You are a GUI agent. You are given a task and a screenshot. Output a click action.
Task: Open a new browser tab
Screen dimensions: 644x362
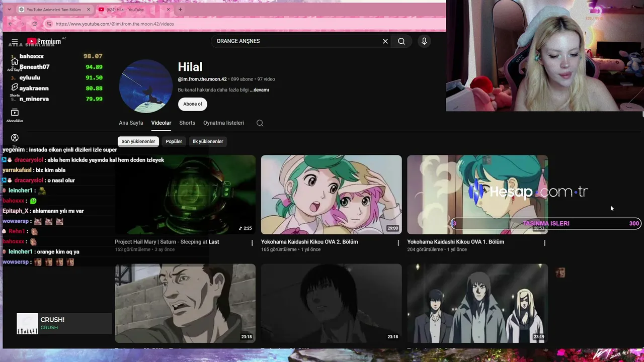point(180,10)
